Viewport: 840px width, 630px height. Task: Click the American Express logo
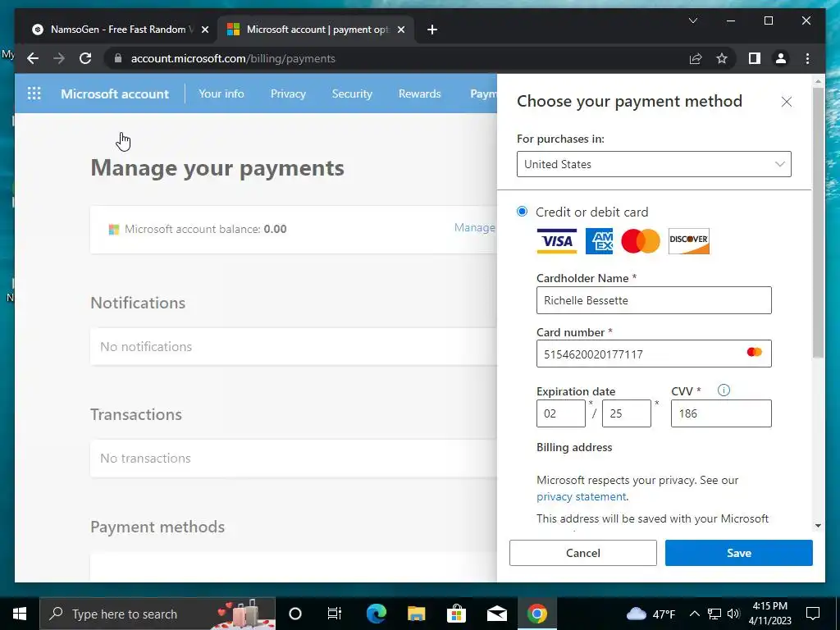point(599,241)
